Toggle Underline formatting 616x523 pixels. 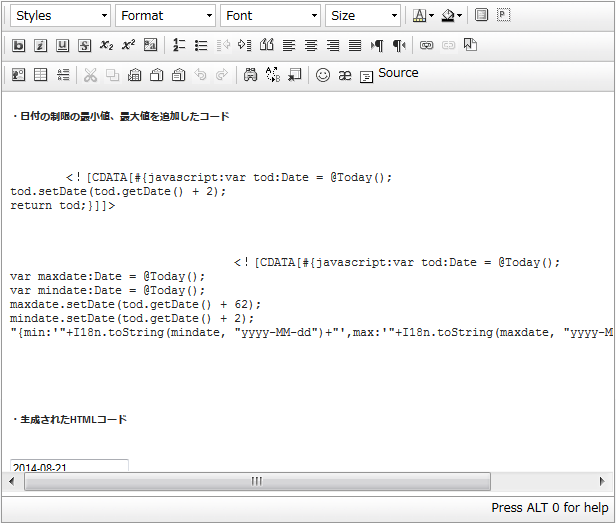(x=62, y=46)
